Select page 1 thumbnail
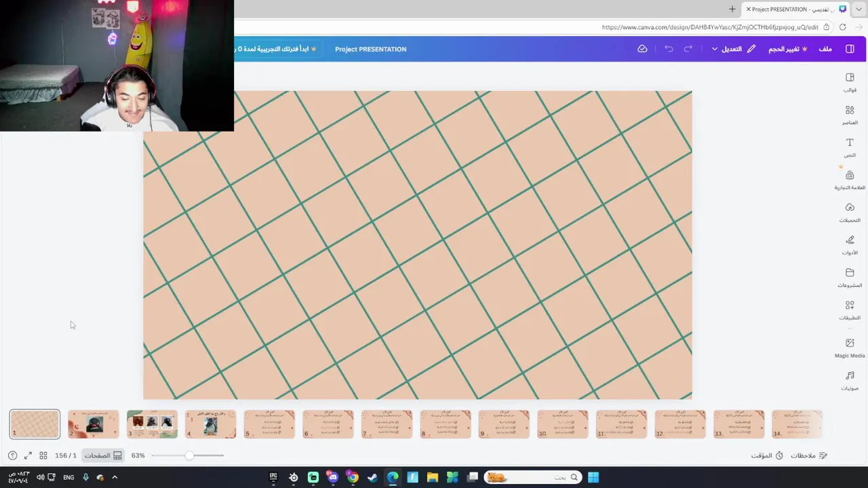The width and height of the screenshot is (868, 488). coord(35,424)
